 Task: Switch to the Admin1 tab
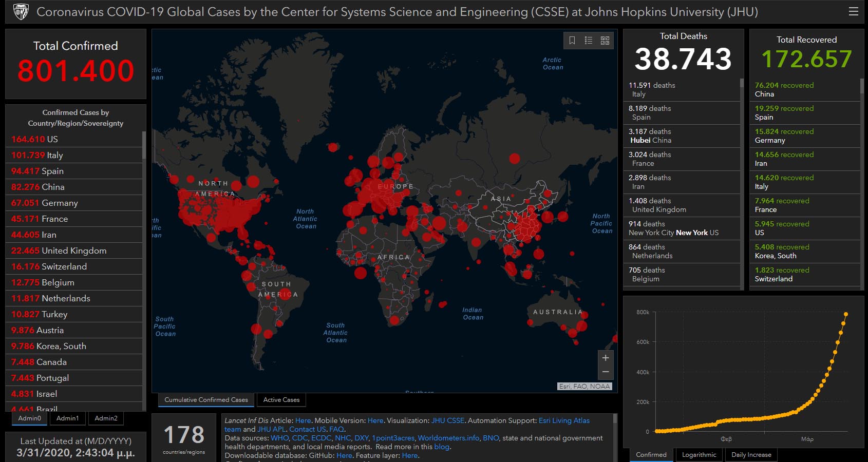click(x=68, y=418)
